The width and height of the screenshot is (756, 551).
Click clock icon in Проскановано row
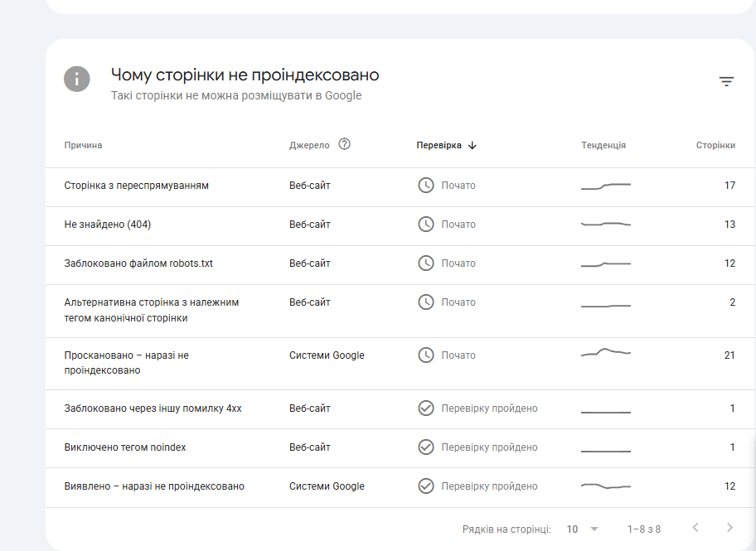click(x=426, y=355)
